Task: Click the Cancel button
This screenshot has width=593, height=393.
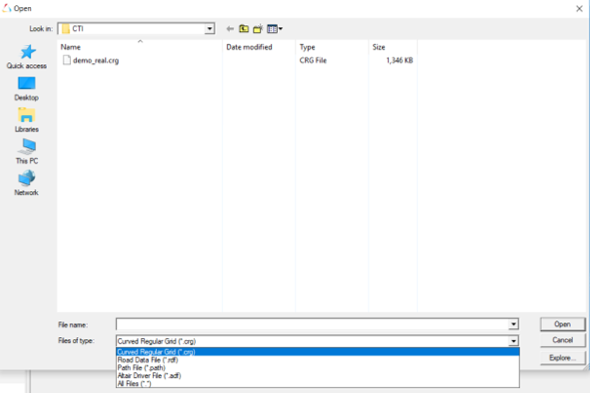Action: (562, 340)
